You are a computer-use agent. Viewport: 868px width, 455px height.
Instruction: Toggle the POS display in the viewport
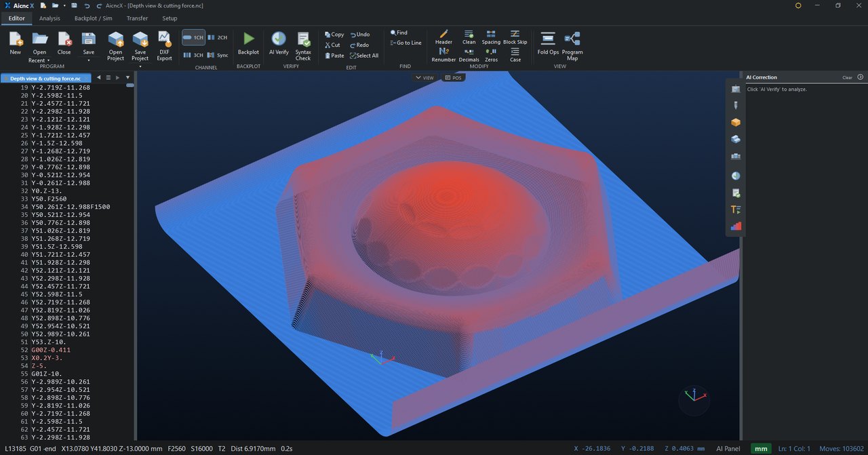453,78
